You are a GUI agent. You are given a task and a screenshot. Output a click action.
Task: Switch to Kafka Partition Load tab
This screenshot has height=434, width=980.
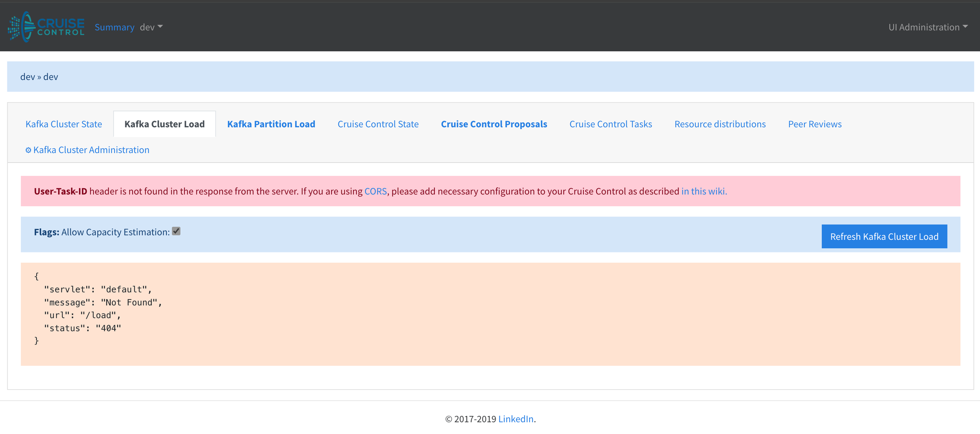pos(271,124)
